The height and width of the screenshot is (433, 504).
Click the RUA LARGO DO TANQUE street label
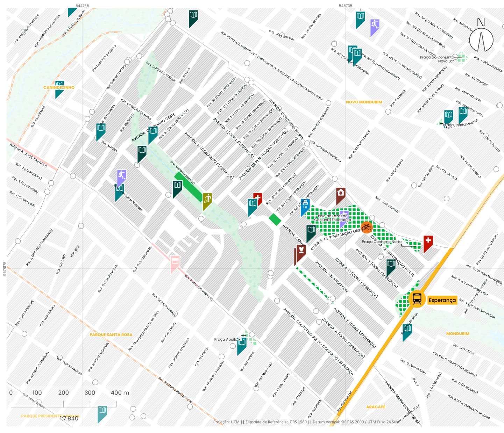161,72
